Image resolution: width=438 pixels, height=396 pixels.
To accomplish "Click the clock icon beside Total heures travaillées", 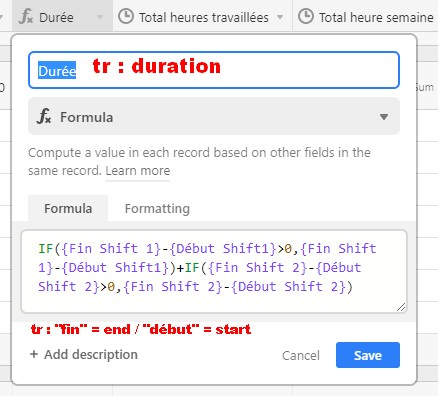I will (x=126, y=17).
